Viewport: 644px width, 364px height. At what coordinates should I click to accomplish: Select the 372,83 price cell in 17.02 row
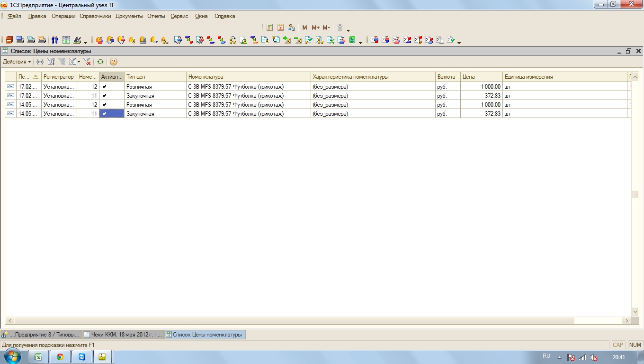point(481,96)
